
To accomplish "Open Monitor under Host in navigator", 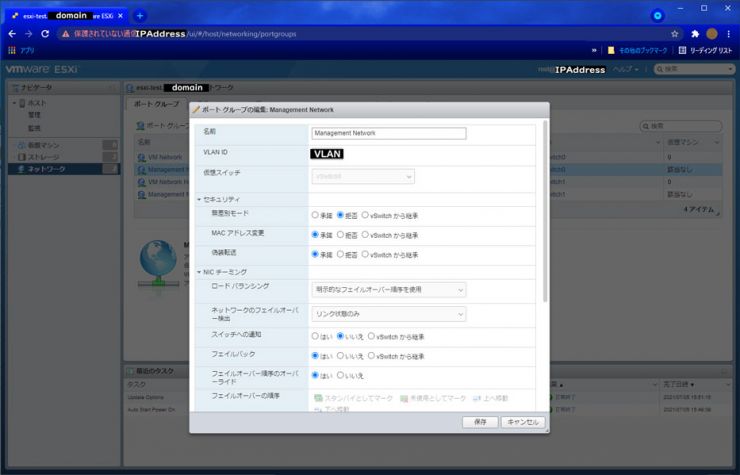I will (x=34, y=128).
